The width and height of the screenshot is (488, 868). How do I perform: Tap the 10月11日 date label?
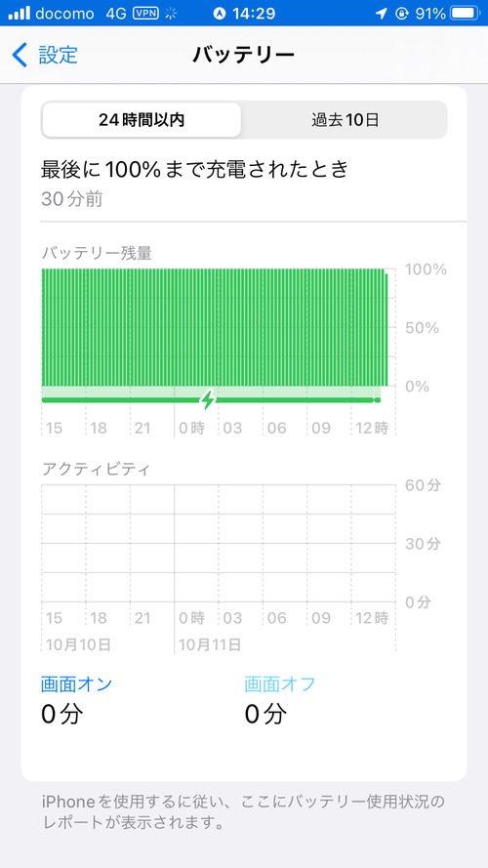[x=209, y=644]
